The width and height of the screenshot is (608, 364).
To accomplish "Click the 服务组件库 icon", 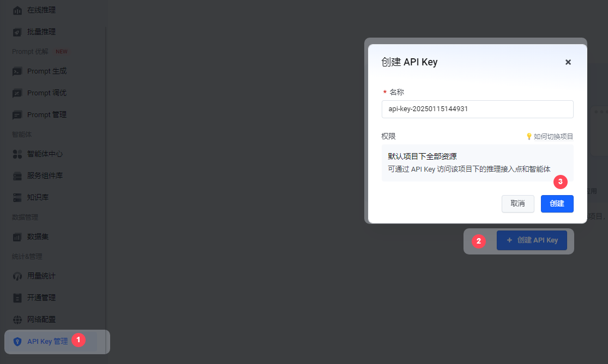I will 17,176.
